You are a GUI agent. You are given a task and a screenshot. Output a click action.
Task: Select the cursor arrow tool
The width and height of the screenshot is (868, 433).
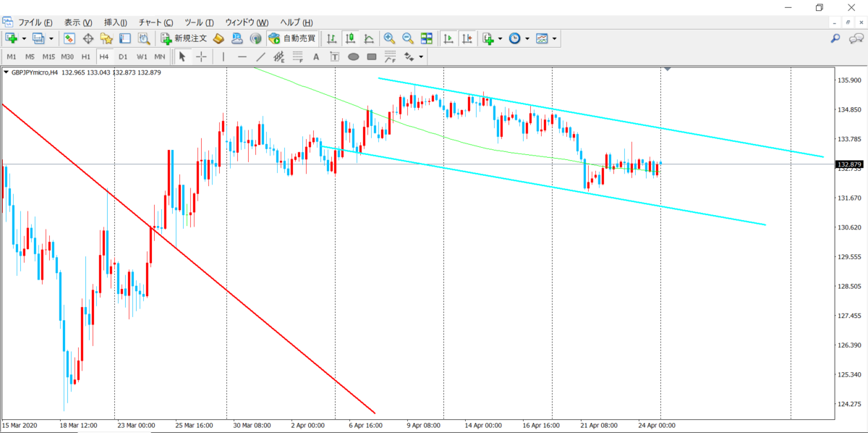tap(182, 56)
